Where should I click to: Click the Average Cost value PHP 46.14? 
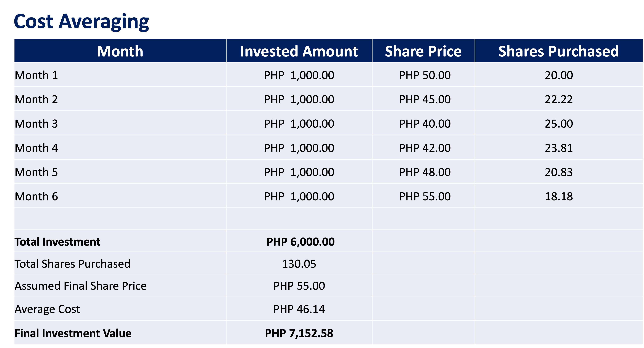click(299, 309)
